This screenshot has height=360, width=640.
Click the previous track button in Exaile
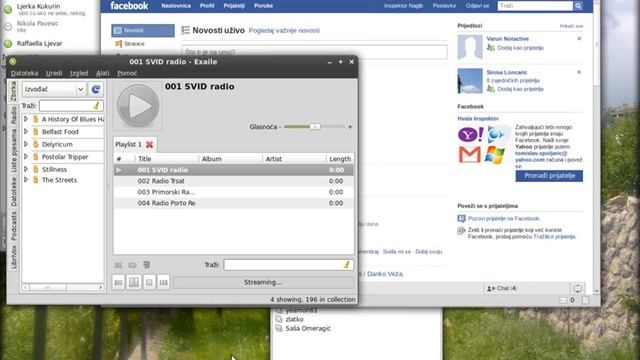click(x=118, y=282)
